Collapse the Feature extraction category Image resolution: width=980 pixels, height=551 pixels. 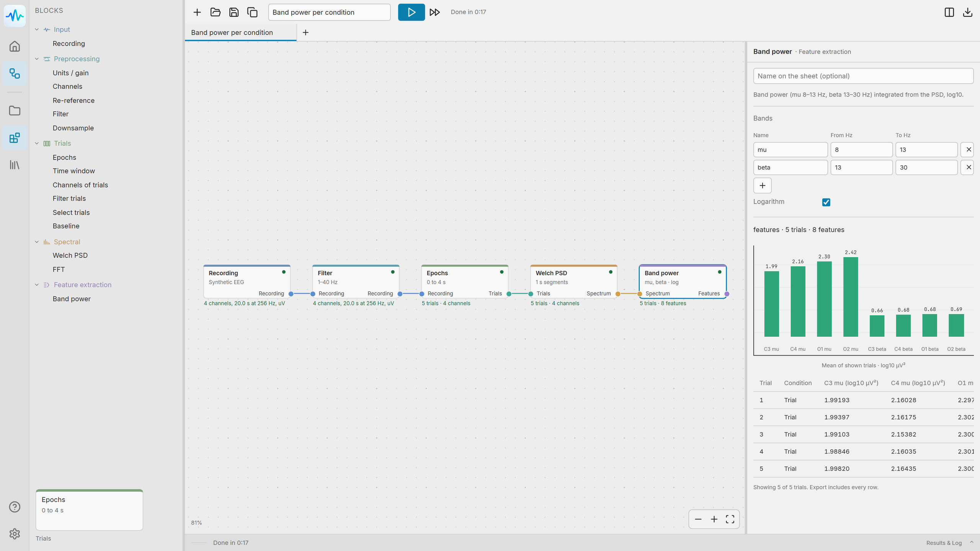click(37, 285)
